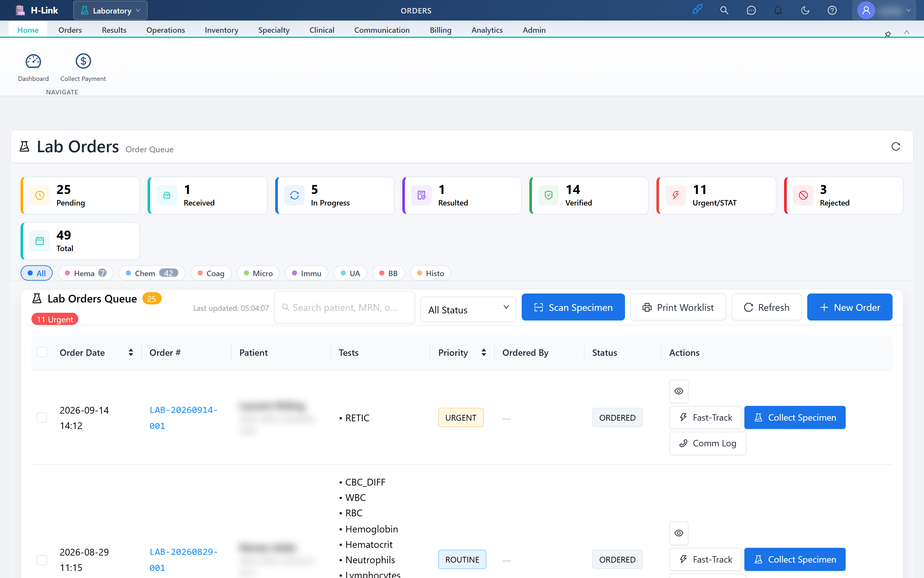The height and width of the screenshot is (578, 924).
Task: Open the Collect Payment icon
Action: tap(83, 68)
